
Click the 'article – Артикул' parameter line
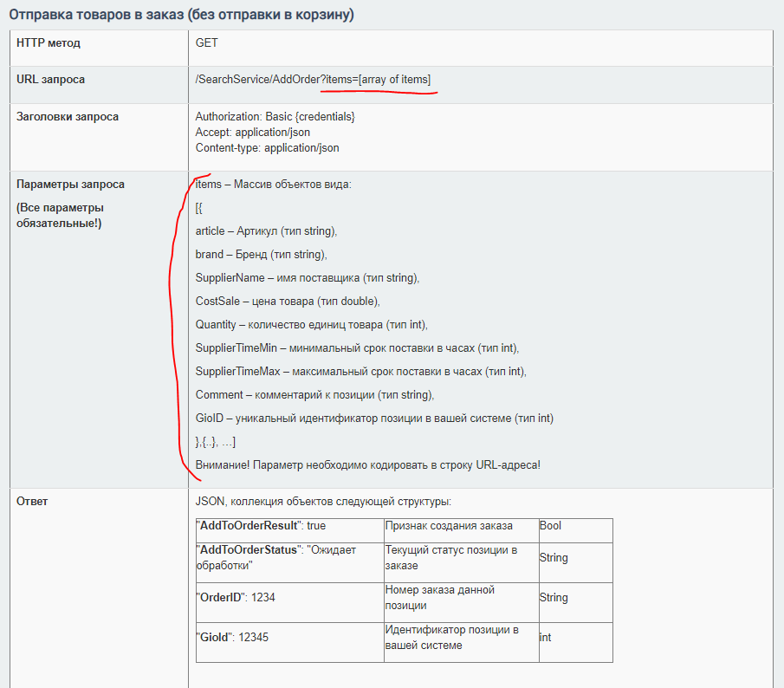[266, 231]
